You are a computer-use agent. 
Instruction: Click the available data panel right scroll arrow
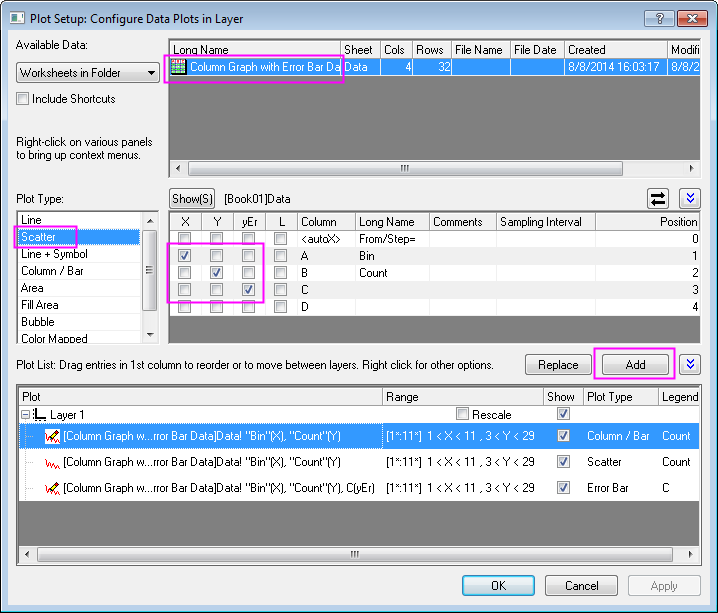pyautogui.click(x=691, y=168)
